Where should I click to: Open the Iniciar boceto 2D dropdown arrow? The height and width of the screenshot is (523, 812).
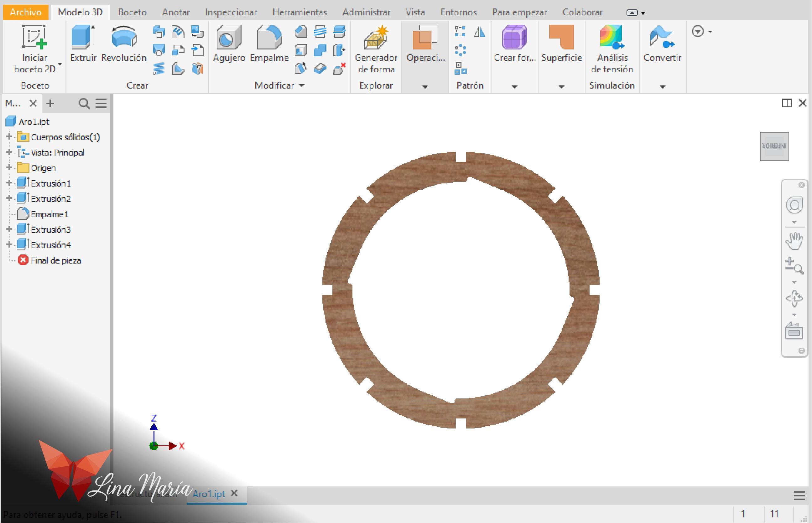pyautogui.click(x=60, y=64)
